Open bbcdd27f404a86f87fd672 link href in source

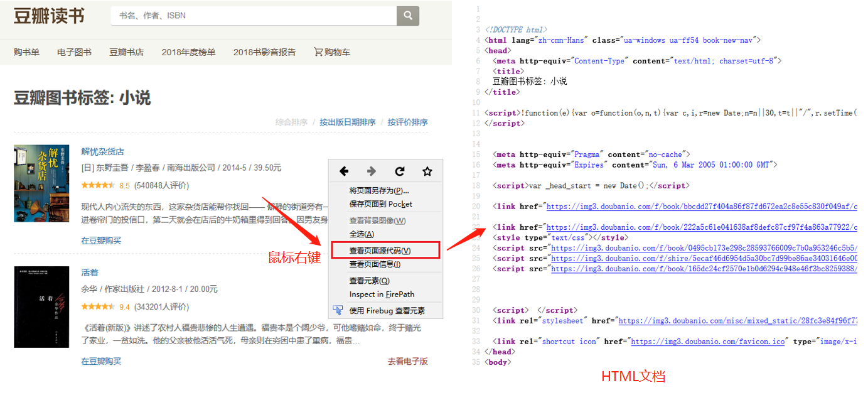point(702,207)
